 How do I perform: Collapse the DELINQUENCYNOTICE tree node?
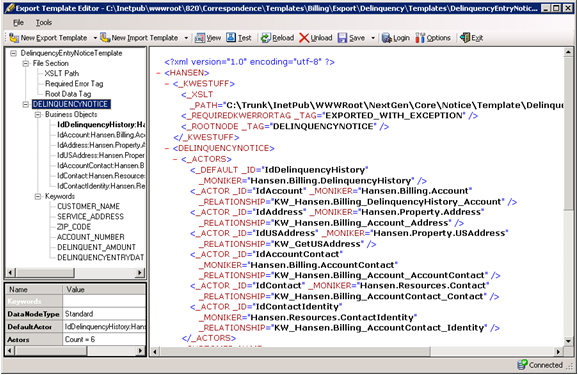[25, 104]
